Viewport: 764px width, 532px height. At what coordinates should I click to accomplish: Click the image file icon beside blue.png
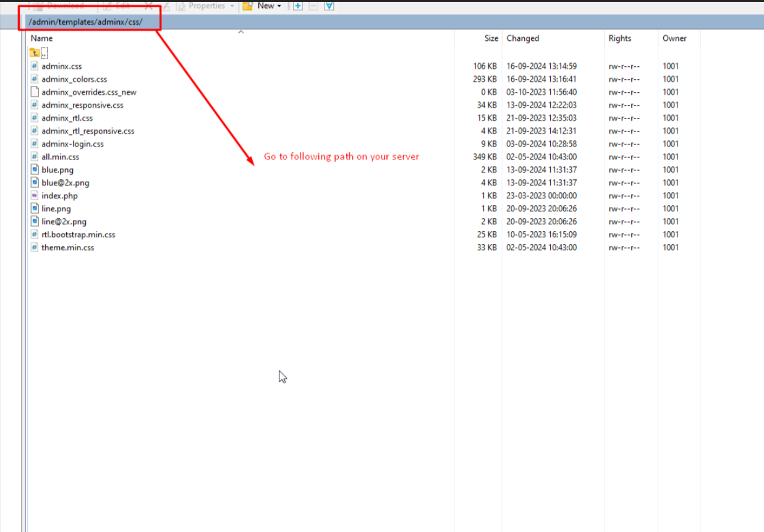35,170
